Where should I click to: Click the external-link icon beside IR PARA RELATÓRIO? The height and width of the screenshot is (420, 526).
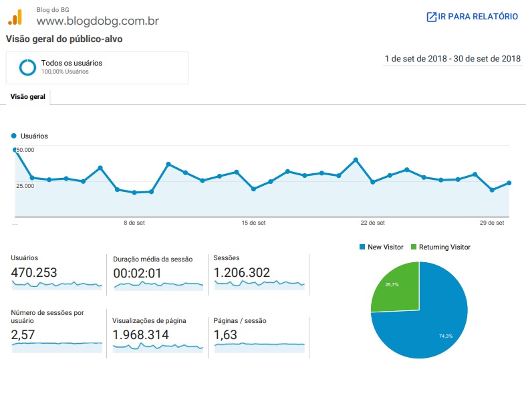tap(431, 17)
